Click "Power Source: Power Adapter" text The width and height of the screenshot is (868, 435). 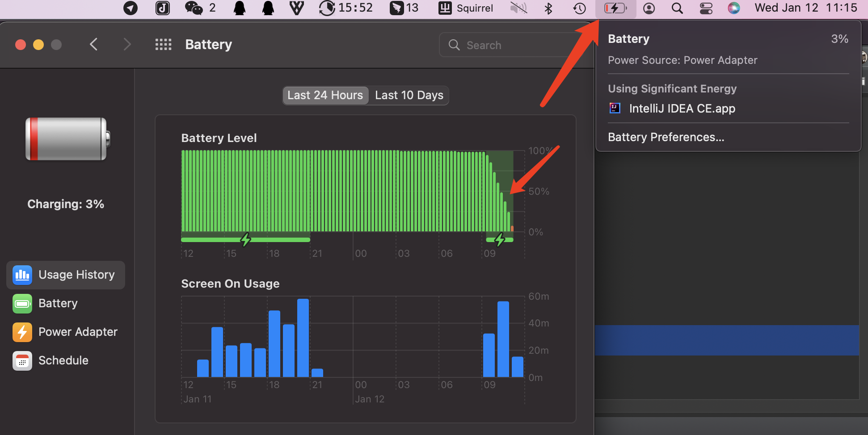click(683, 60)
